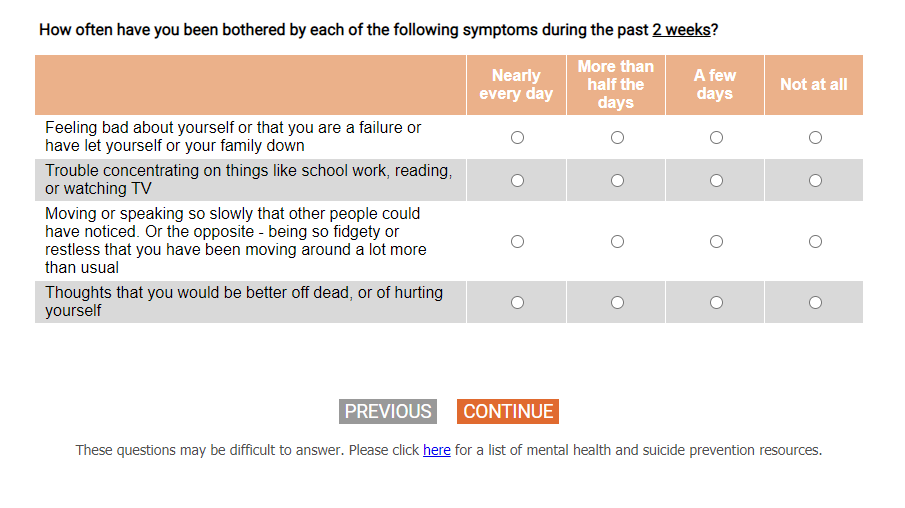This screenshot has height=508, width=905.
Task: Mark 'Not at all' for feeling bad about yourself
Action: [x=815, y=138]
